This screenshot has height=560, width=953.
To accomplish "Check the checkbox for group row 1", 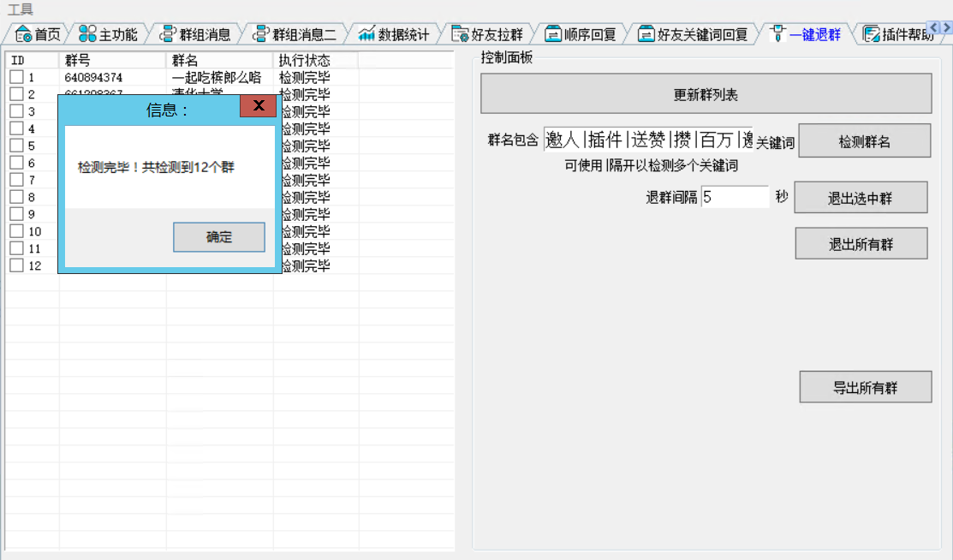I will click(17, 77).
